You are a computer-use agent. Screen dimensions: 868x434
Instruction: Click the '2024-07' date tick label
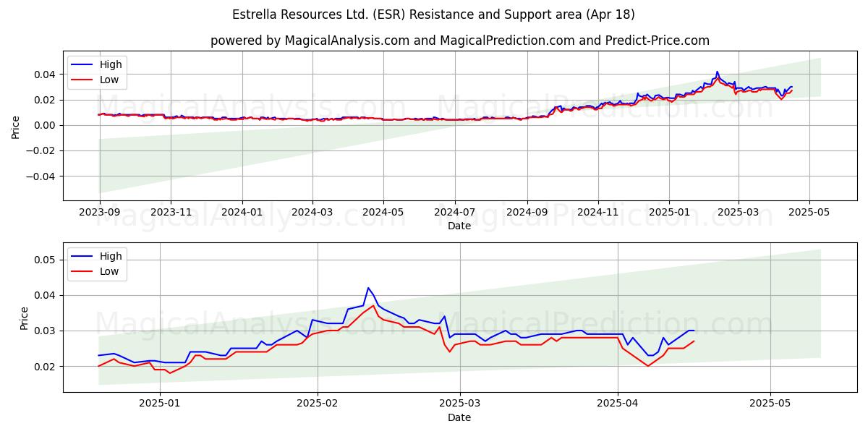455,212
